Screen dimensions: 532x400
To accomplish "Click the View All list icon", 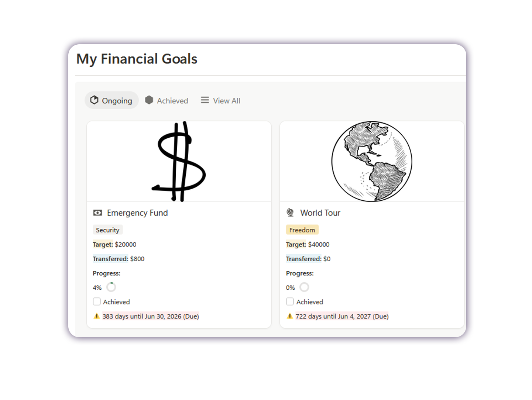I will click(205, 100).
